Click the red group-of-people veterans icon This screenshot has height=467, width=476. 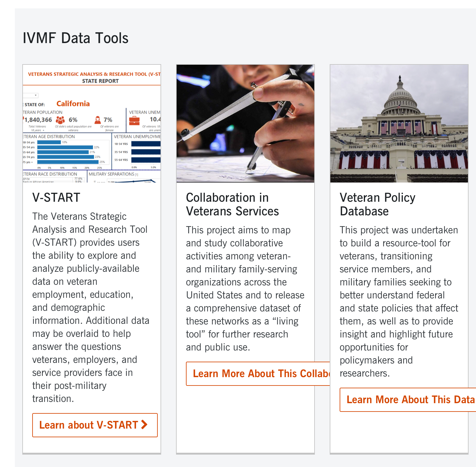point(60,120)
